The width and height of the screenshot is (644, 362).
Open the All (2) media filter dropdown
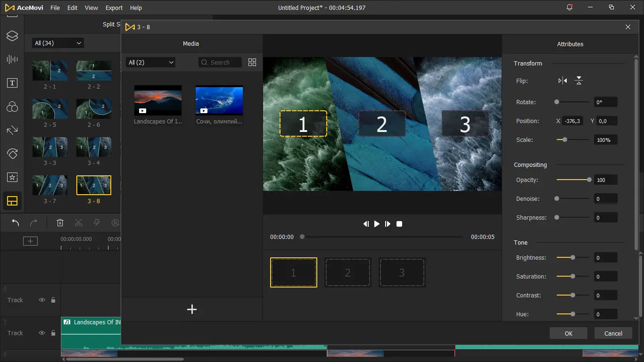151,62
